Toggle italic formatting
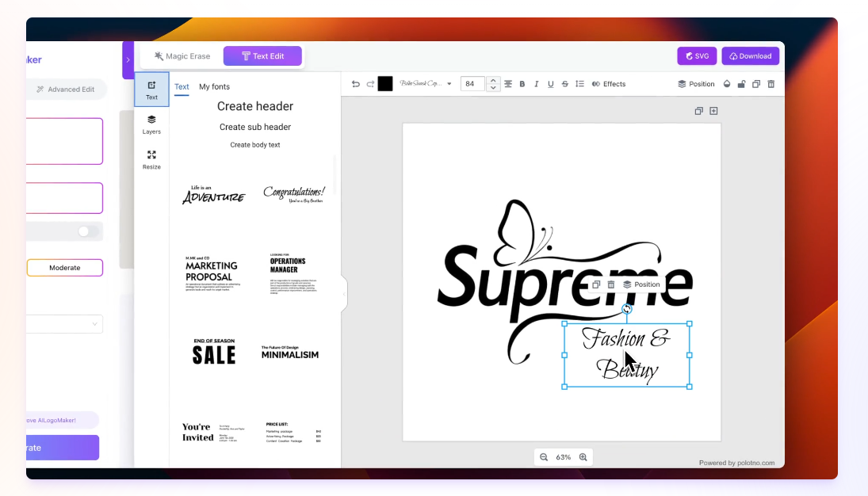The width and height of the screenshot is (868, 496). click(x=537, y=84)
